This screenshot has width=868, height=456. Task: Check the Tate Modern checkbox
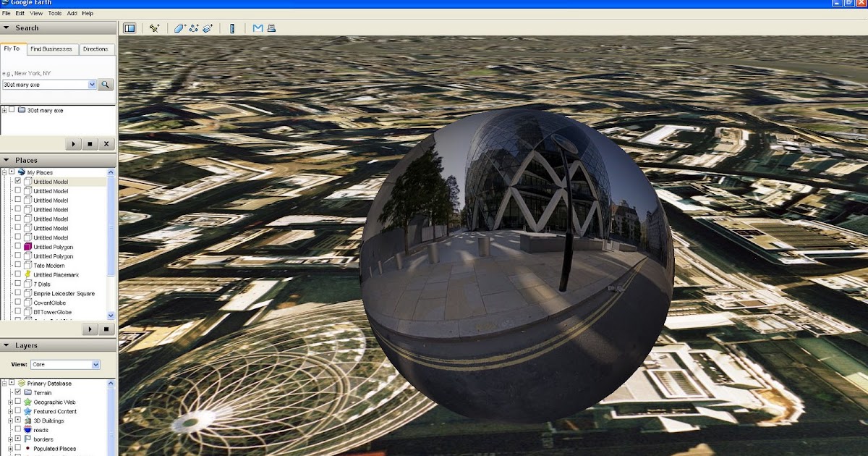click(17, 266)
